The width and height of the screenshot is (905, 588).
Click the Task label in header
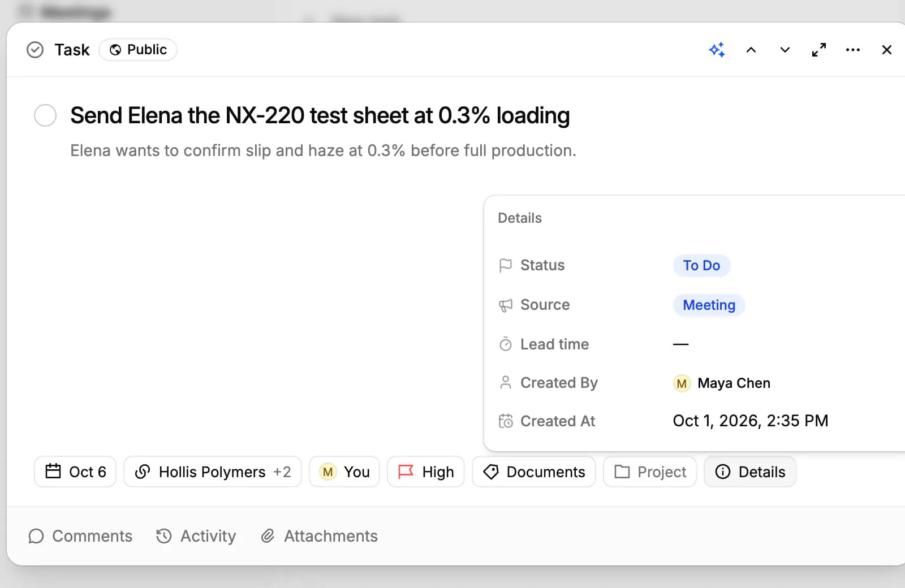tap(72, 50)
